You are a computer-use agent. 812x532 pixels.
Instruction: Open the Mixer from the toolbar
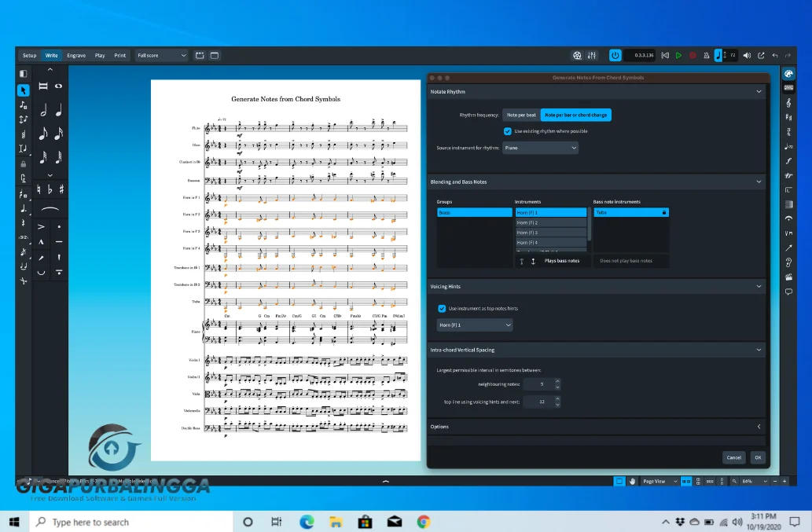[x=592, y=56]
